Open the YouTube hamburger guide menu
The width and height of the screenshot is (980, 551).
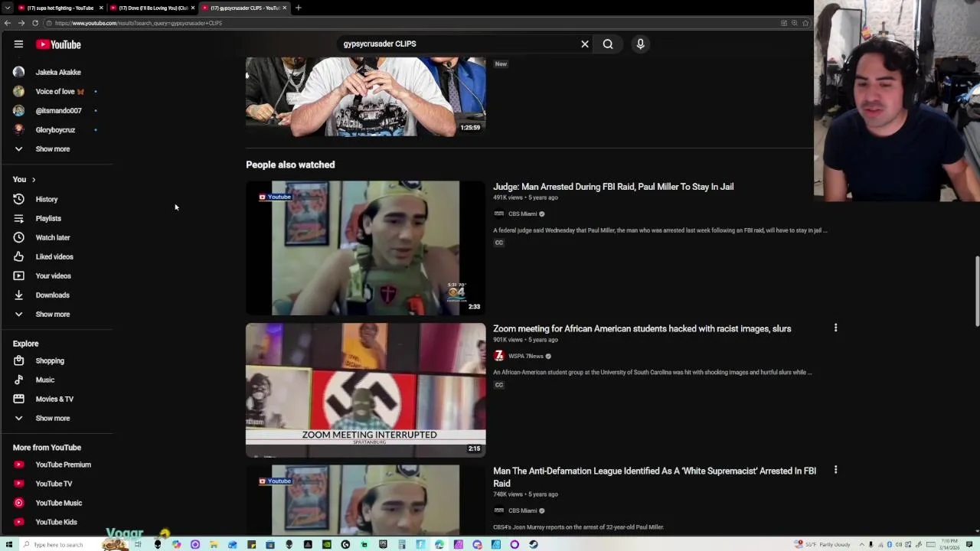[x=18, y=44]
